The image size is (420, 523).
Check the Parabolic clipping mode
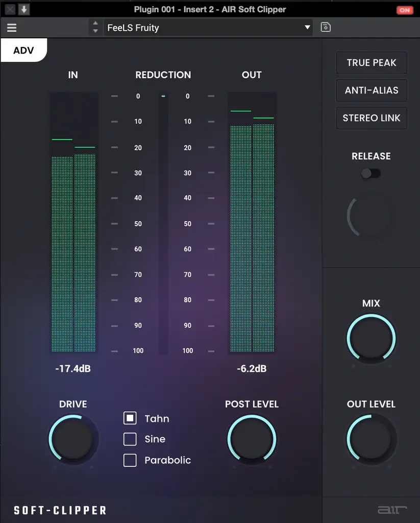[130, 460]
